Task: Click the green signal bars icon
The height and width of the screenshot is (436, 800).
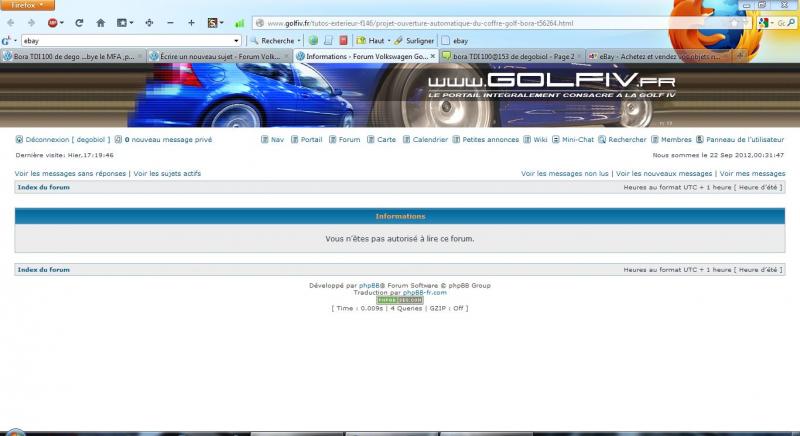Action: [239, 23]
